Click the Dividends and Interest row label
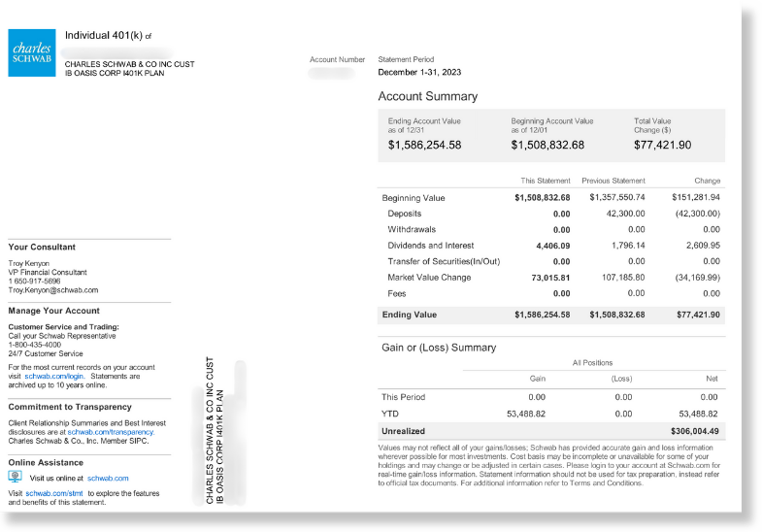Screen dimensions: 762x532 pos(429,246)
